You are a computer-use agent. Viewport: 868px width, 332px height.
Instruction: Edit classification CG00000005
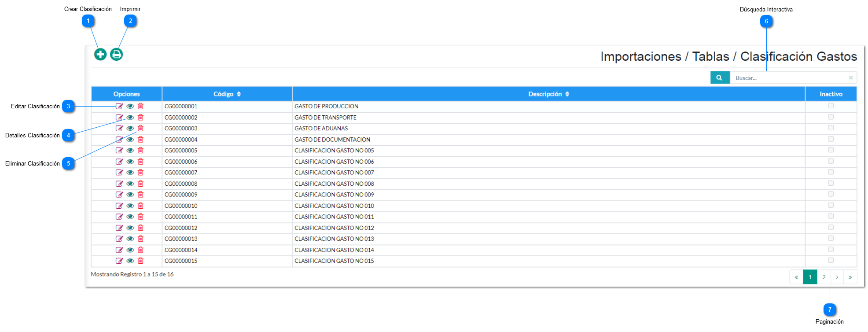point(119,150)
